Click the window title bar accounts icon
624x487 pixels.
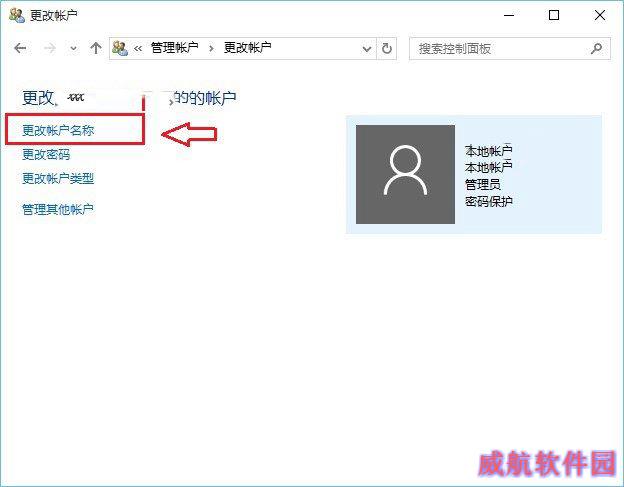[17, 16]
